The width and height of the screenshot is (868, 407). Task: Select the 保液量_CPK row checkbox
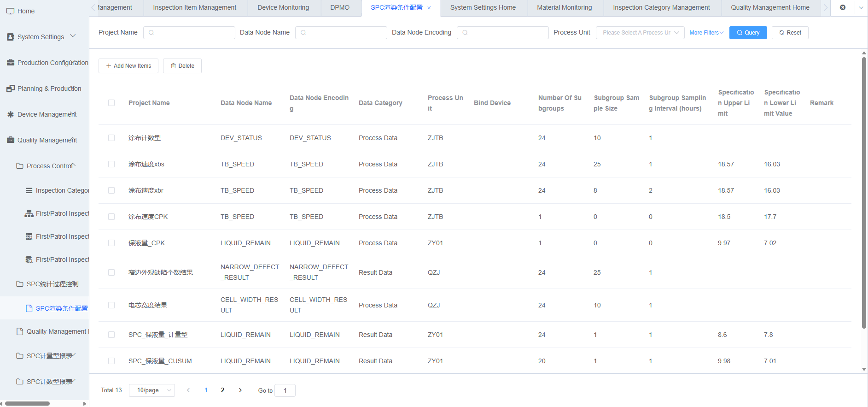click(x=111, y=243)
